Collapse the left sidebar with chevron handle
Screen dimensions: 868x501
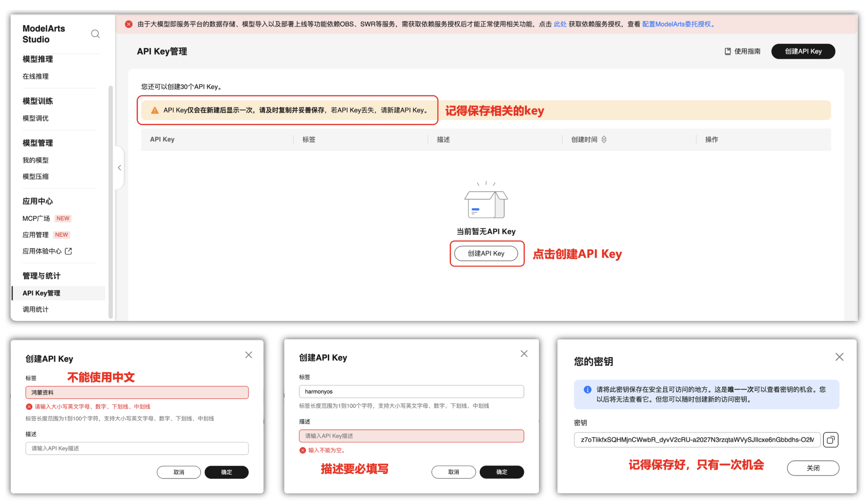120,168
